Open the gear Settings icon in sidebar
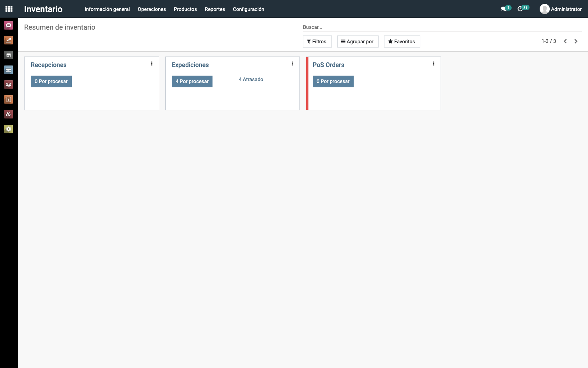588x368 pixels. tap(9, 129)
